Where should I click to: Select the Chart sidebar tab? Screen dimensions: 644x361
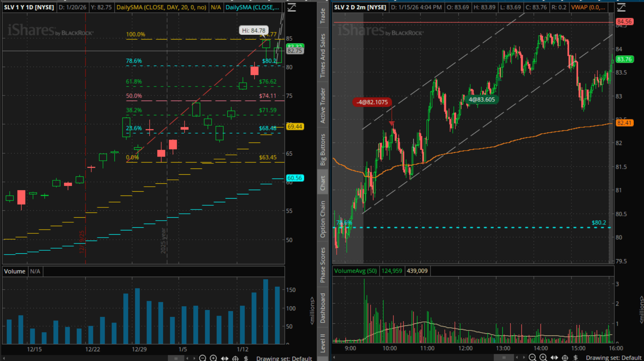pos(323,183)
